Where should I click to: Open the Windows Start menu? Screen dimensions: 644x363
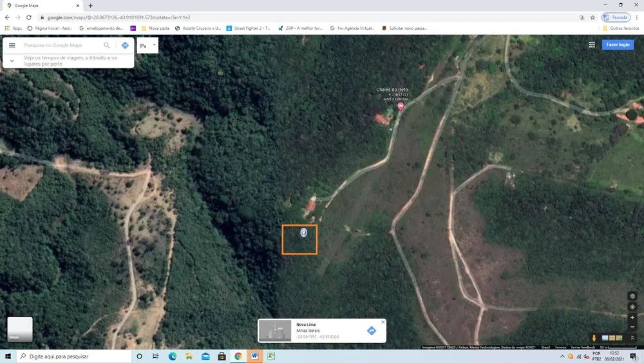(8, 356)
